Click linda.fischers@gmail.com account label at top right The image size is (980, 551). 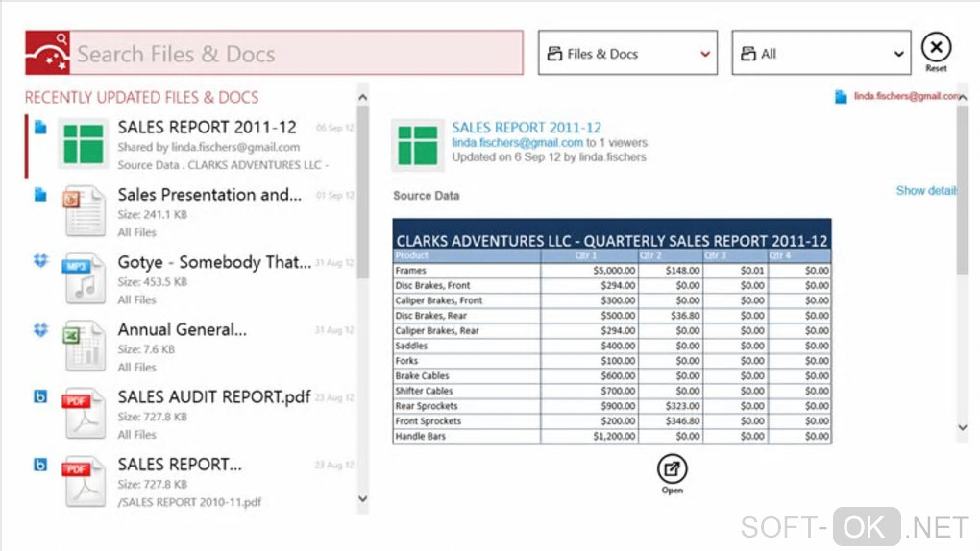pos(906,96)
